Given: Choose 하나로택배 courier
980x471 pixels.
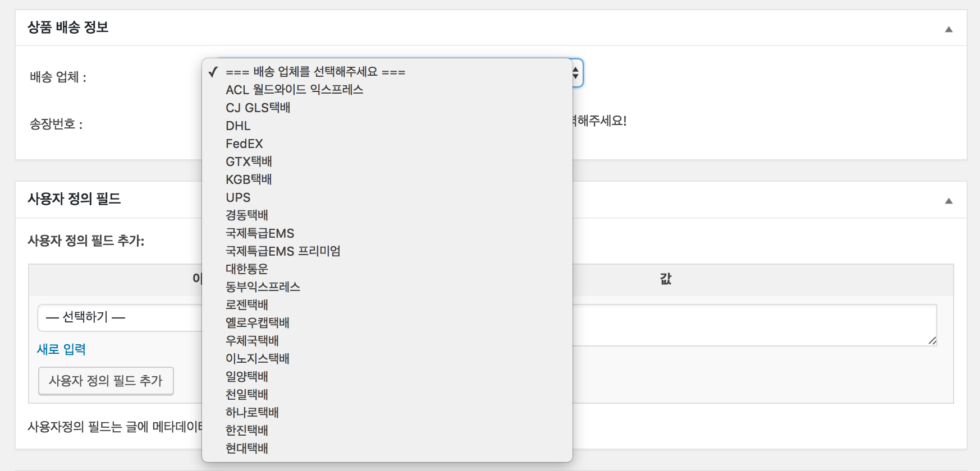Looking at the screenshot, I should coord(387,413).
